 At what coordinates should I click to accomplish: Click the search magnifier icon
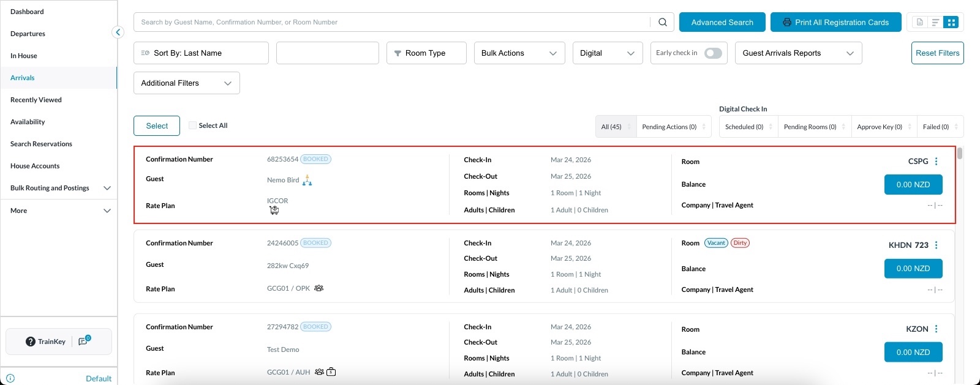(x=662, y=22)
